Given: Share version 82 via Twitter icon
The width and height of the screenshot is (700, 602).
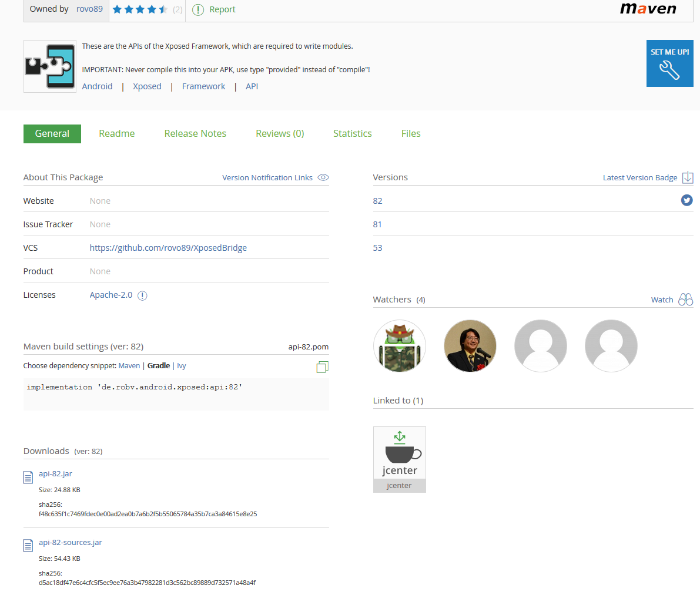Looking at the screenshot, I should pyautogui.click(x=686, y=200).
